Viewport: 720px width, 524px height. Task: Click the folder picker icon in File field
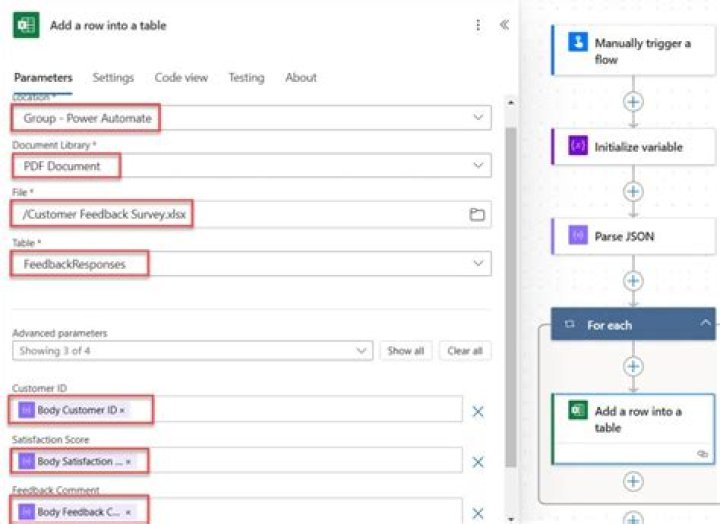(477, 214)
